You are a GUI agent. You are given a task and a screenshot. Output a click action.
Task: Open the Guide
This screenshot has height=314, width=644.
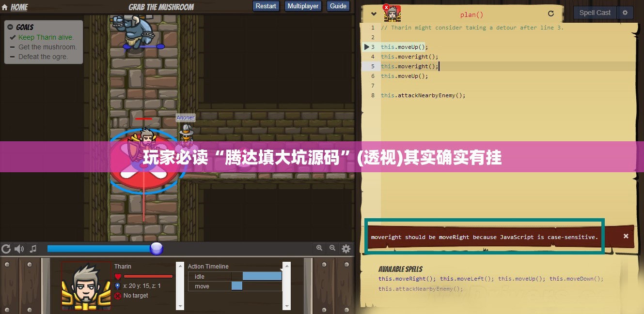point(338,6)
